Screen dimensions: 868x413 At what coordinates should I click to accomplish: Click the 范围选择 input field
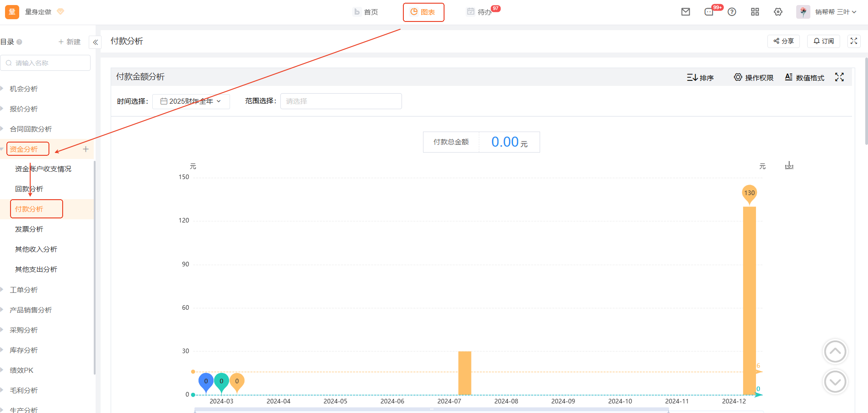(x=341, y=101)
